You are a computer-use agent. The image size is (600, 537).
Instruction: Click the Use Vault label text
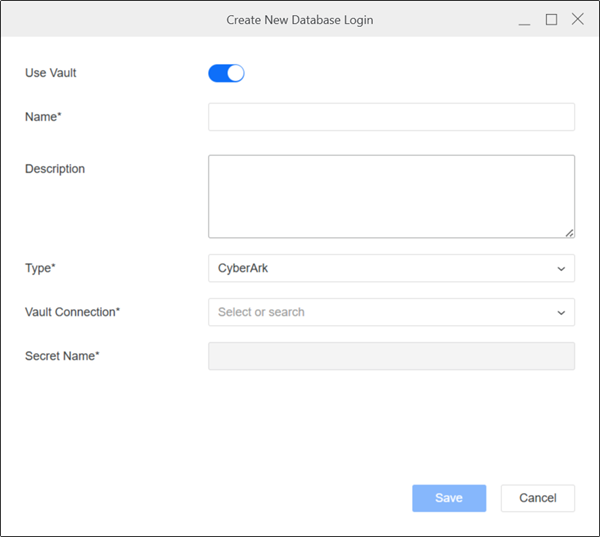pos(51,73)
